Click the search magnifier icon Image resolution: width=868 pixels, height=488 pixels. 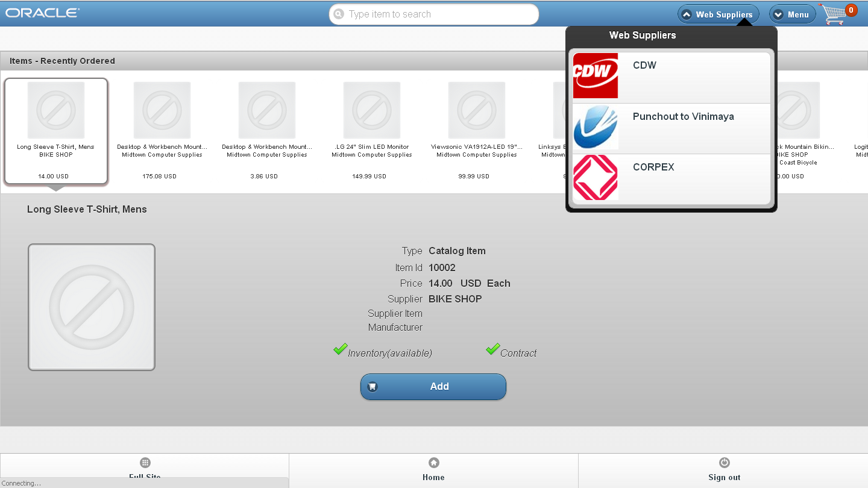tap(339, 14)
